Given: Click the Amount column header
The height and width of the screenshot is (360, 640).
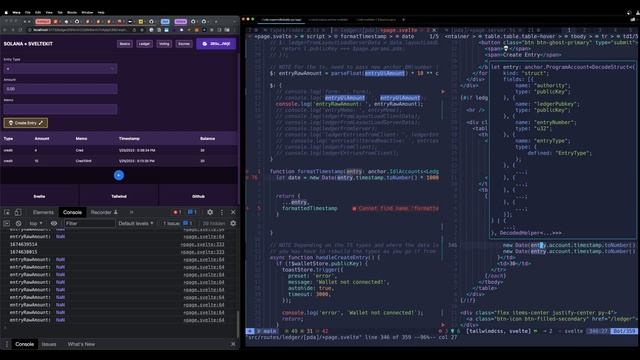Looking at the screenshot, I should (42, 139).
